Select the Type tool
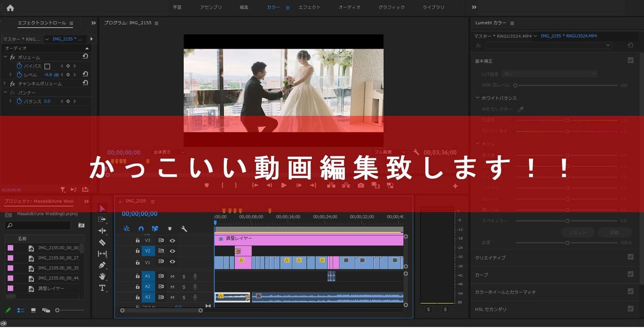 coord(102,288)
